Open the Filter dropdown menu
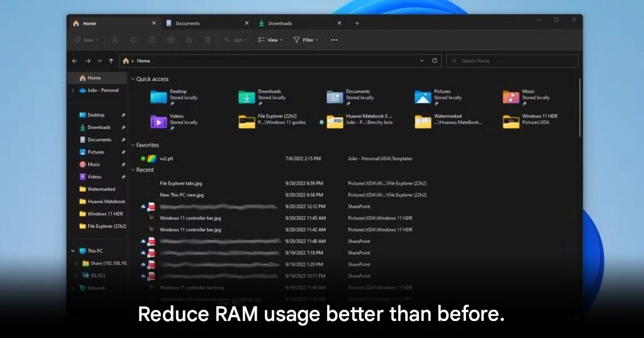 pos(306,40)
